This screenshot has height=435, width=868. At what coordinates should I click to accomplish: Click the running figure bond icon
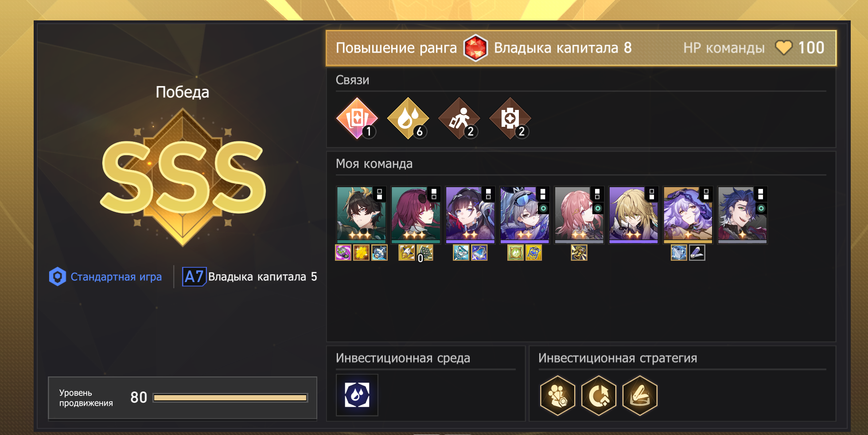click(x=459, y=119)
